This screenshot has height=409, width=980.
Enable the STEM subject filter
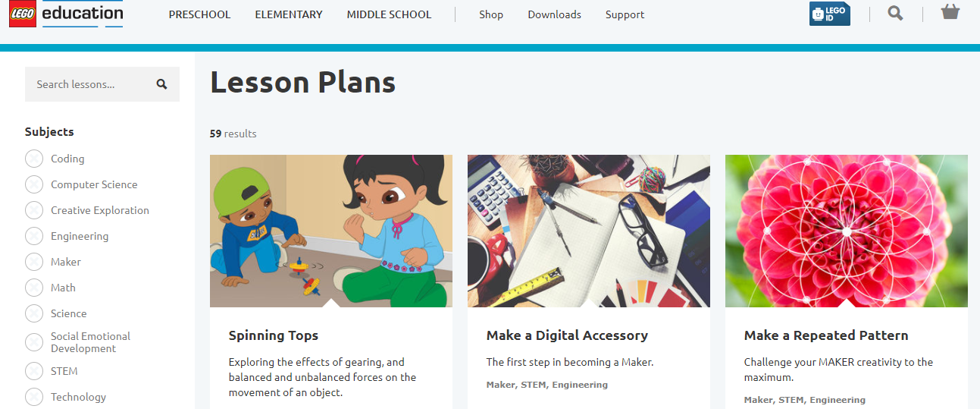coord(34,371)
